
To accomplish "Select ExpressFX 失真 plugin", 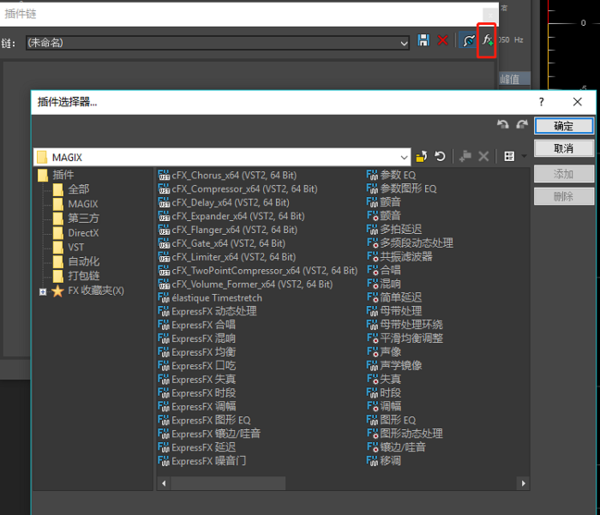I will (197, 380).
